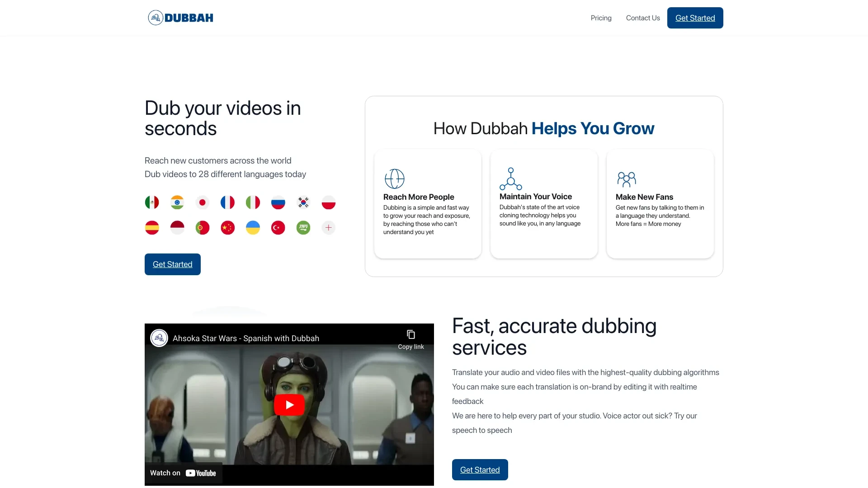Click the Spanish flag language icon

pos(152,227)
